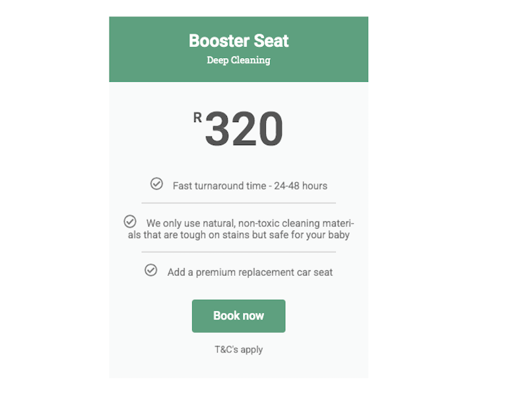Click the small R currency symbol
This screenshot has width=532, height=396.
click(197, 118)
